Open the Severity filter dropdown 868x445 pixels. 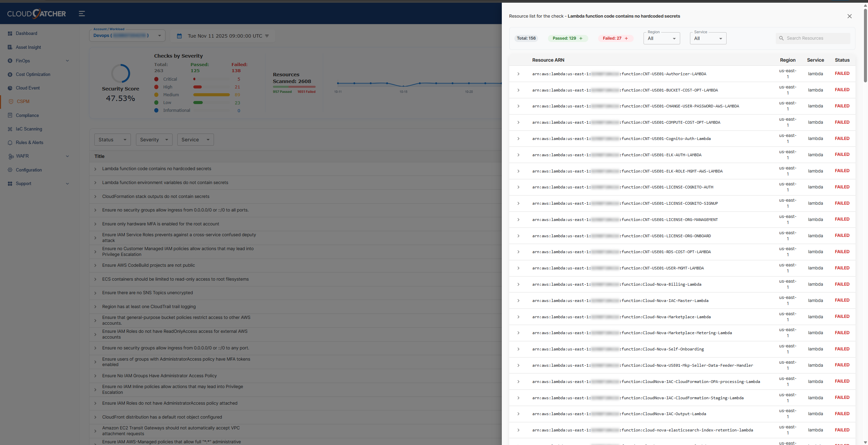(x=154, y=139)
